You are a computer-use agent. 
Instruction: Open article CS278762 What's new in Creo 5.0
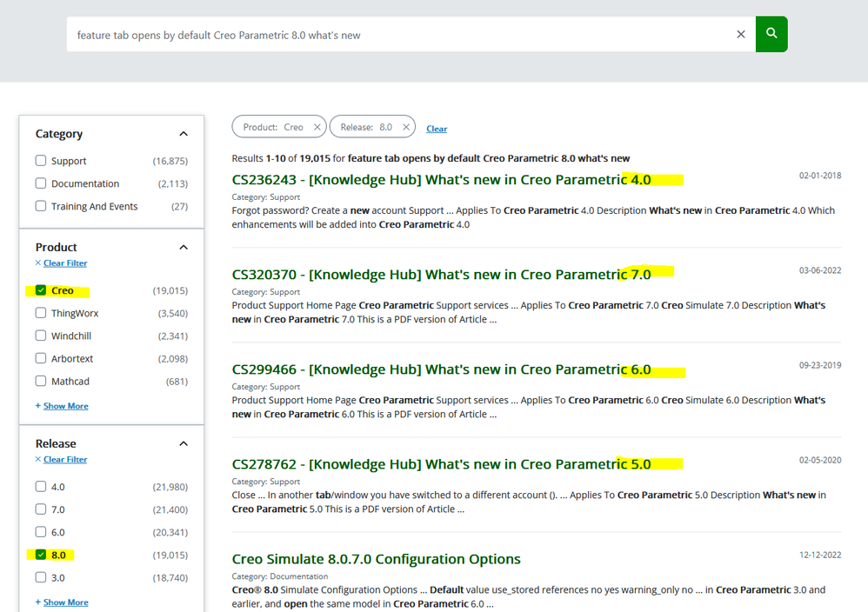pos(441,463)
